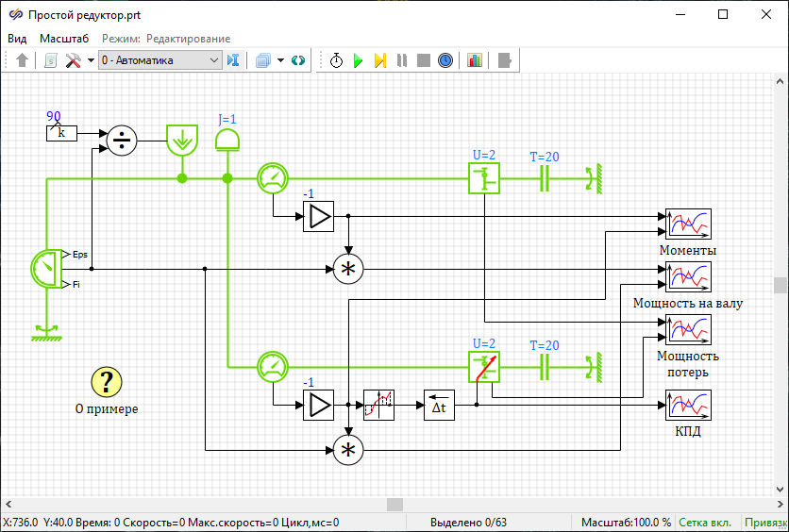Expand the arrow next to windows icon

[x=280, y=60]
